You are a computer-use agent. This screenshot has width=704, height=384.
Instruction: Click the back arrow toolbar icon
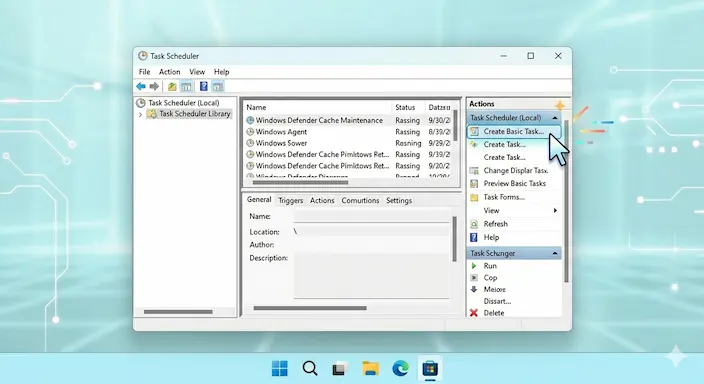tap(141, 86)
